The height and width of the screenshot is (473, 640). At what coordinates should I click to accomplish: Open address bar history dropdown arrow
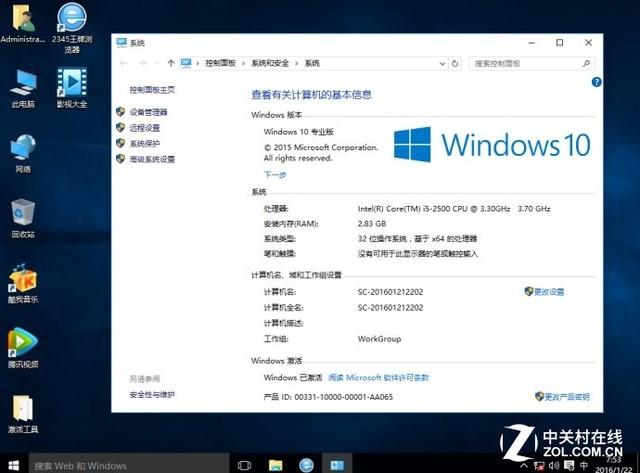tap(442, 64)
